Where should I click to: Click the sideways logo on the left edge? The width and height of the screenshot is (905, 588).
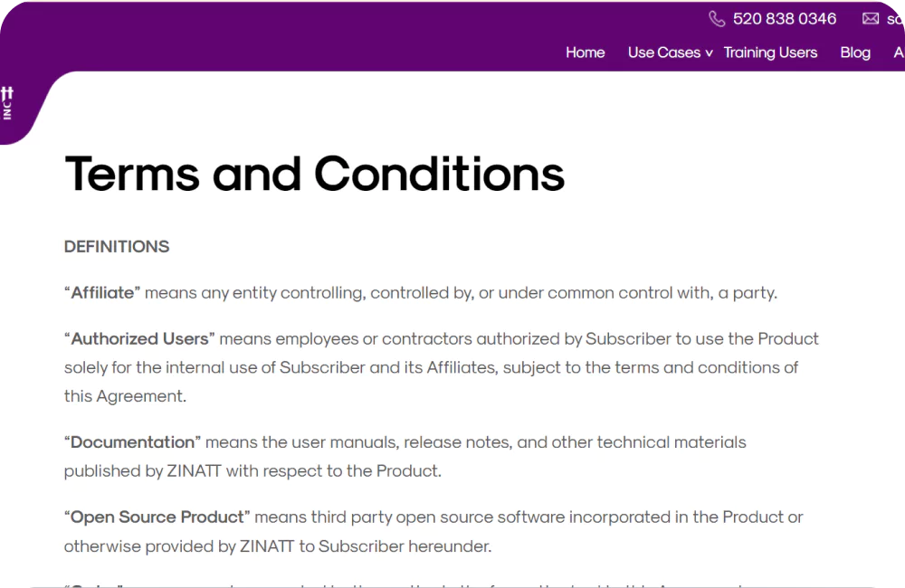(x=7, y=103)
